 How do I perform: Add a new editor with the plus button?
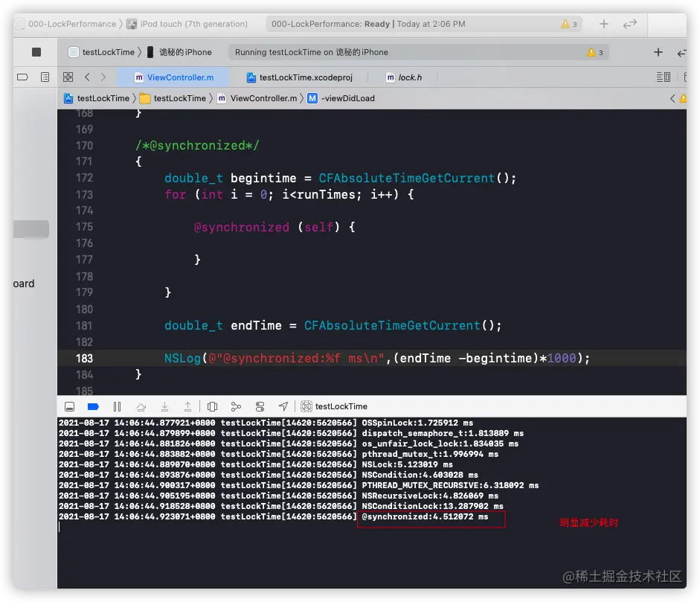pyautogui.click(x=658, y=52)
